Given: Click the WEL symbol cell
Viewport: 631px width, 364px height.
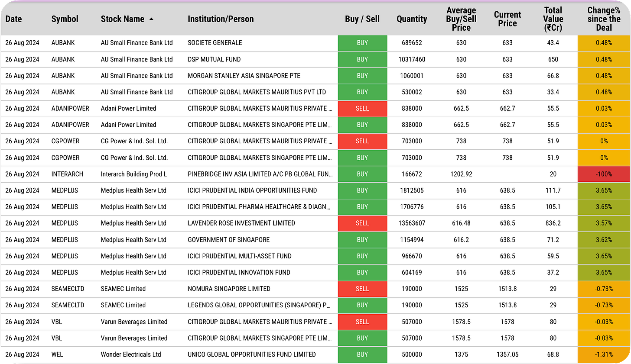Looking at the screenshot, I should (57, 354).
